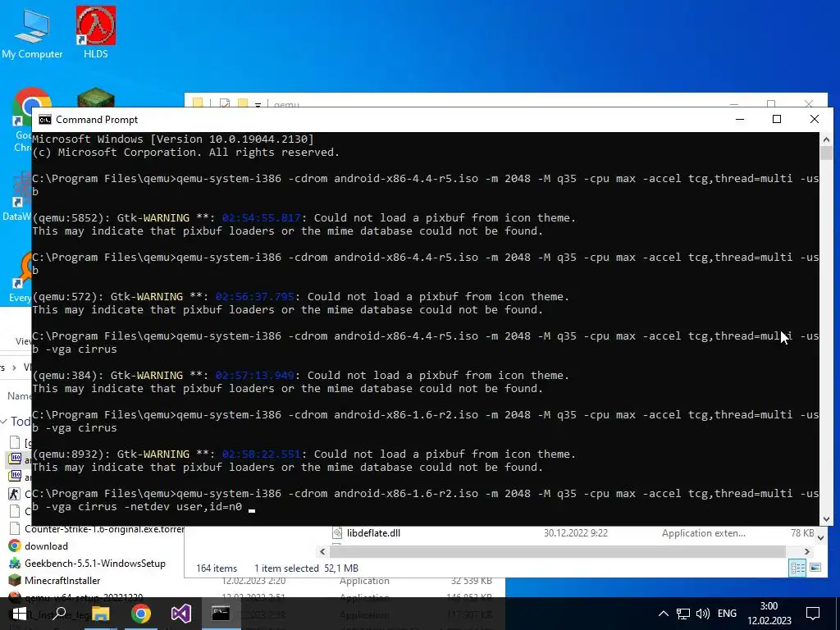Click Command Prompt scrollbar up arrow
This screenshot has height=630, width=840.
tap(826, 139)
